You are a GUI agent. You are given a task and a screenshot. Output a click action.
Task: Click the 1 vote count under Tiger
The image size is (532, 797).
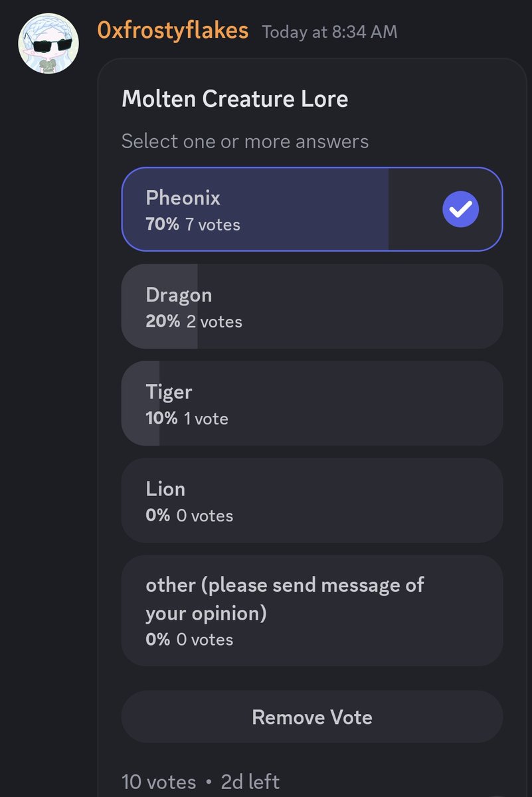(206, 418)
